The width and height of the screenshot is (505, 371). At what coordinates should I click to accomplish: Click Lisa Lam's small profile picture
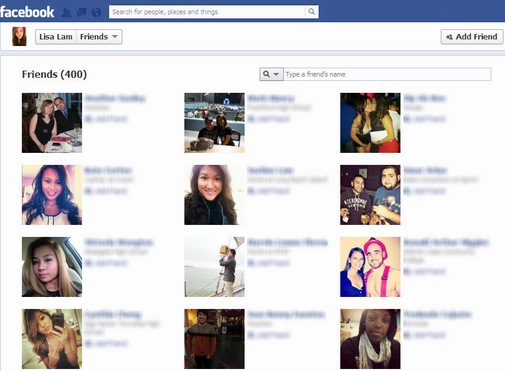(x=19, y=36)
